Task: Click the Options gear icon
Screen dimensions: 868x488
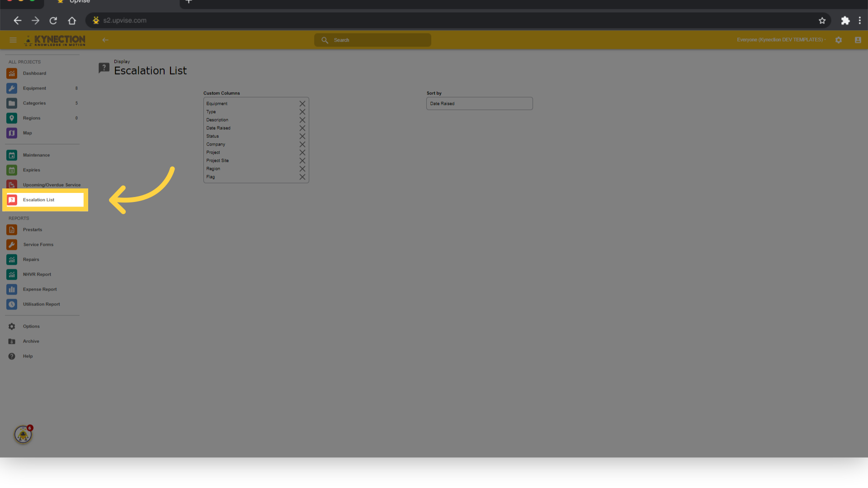Action: point(12,326)
